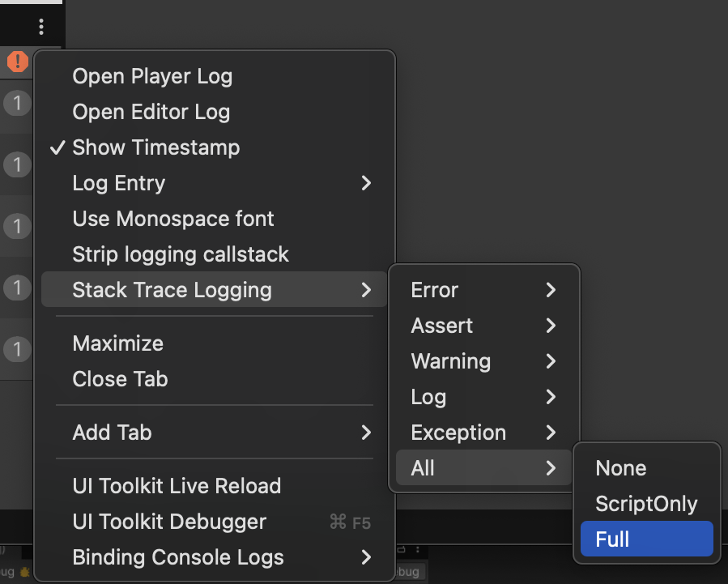Click the middle '1' count badge
Image resolution: width=728 pixels, height=584 pixels.
[18, 226]
